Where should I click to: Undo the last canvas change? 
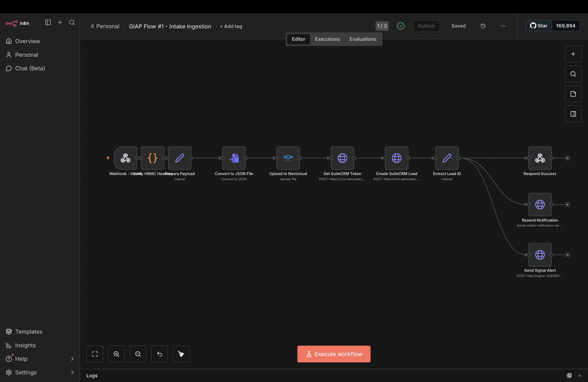pos(159,354)
